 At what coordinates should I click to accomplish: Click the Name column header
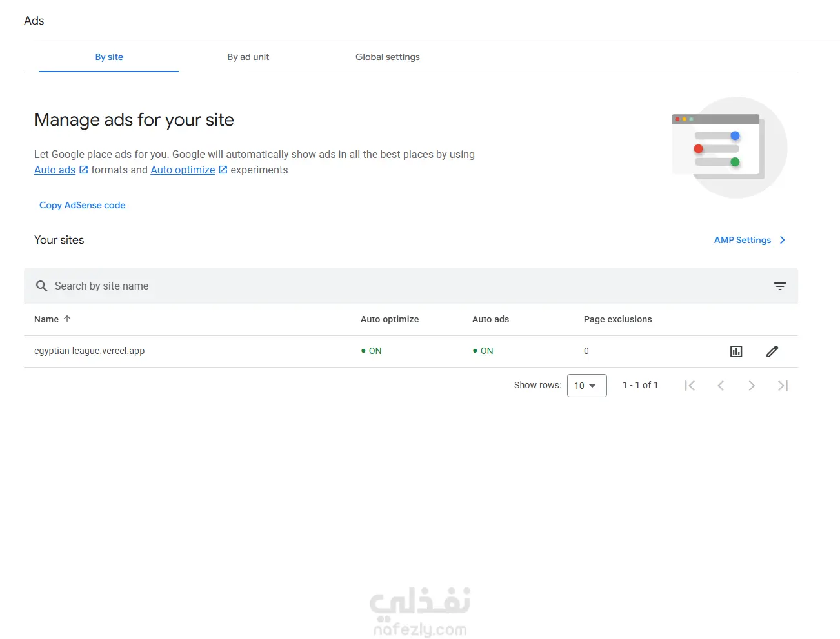[46, 319]
